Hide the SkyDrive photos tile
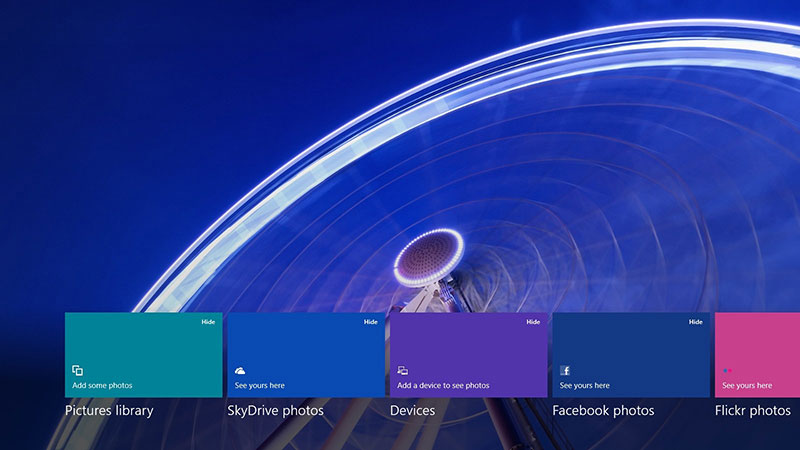Image resolution: width=800 pixels, height=450 pixels. coord(370,322)
